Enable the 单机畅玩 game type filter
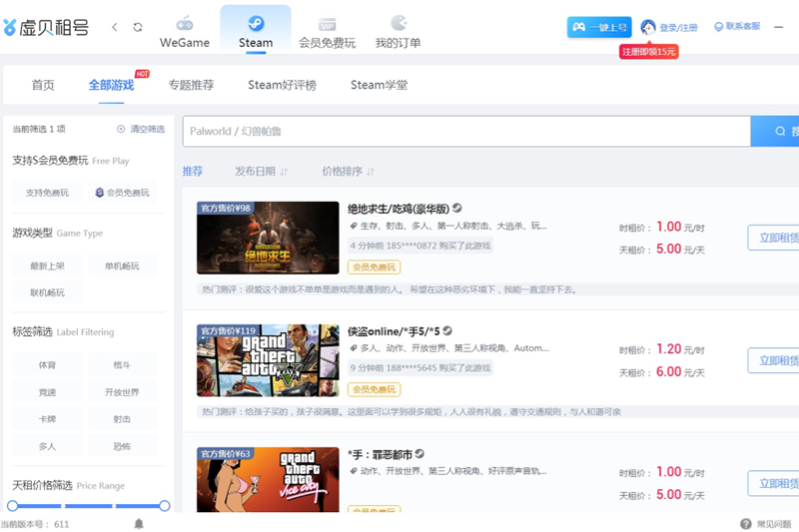 pos(122,266)
